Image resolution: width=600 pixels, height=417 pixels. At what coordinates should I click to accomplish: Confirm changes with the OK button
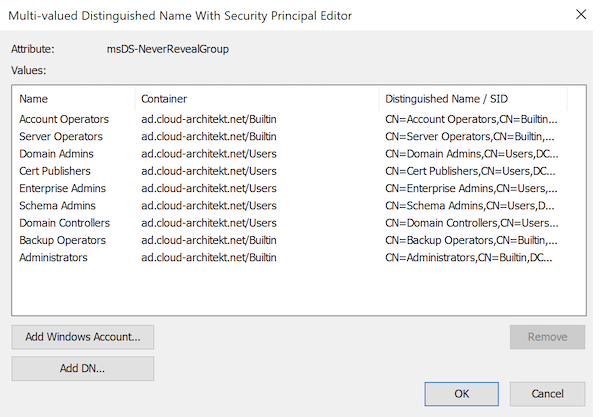click(x=461, y=394)
